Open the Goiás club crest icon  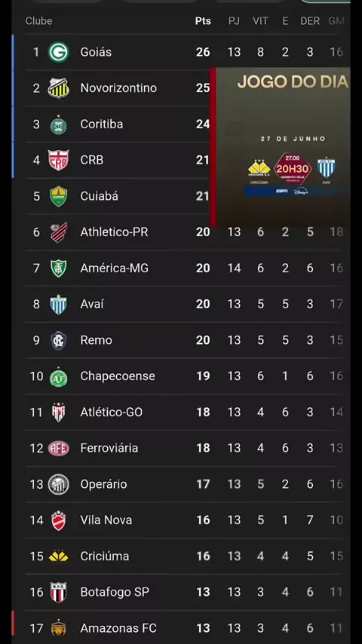tap(58, 52)
